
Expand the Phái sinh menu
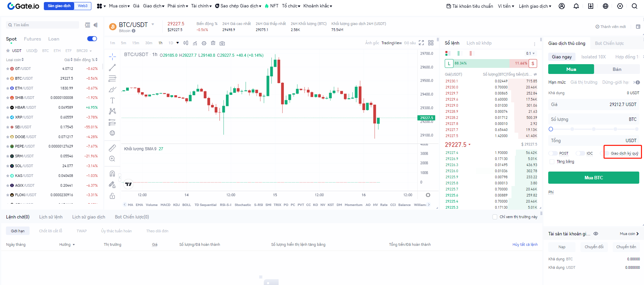[178, 6]
